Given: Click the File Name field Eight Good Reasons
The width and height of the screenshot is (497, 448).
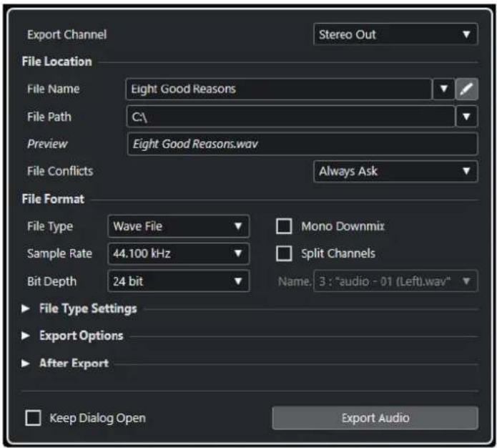Looking at the screenshot, I should [279, 89].
